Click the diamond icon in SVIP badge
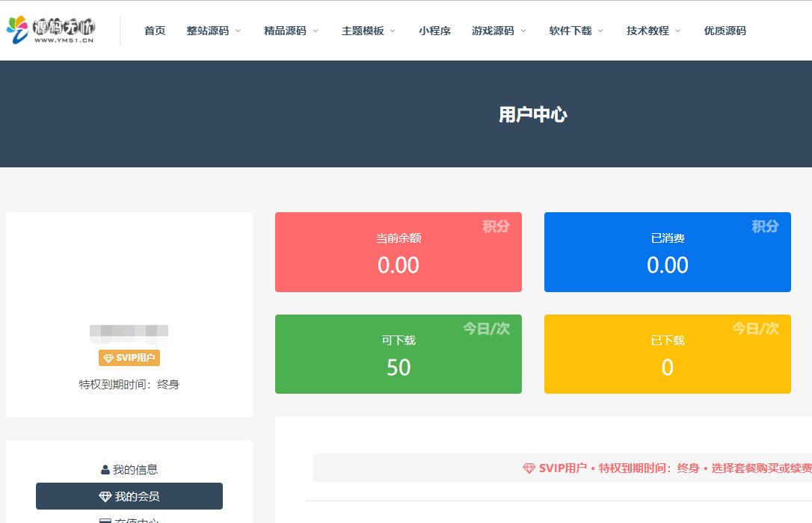This screenshot has height=523, width=812. 108,358
